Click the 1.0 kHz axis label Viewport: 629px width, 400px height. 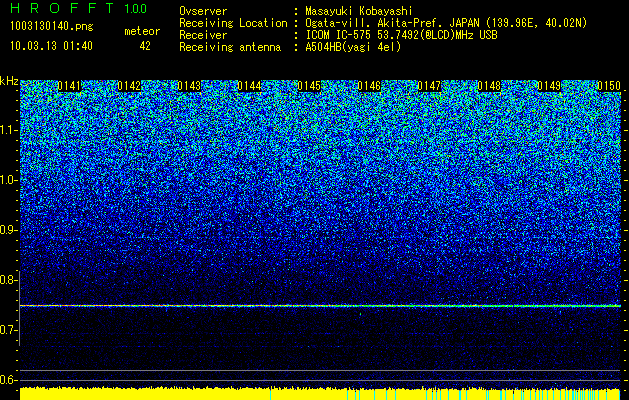tap(7, 181)
